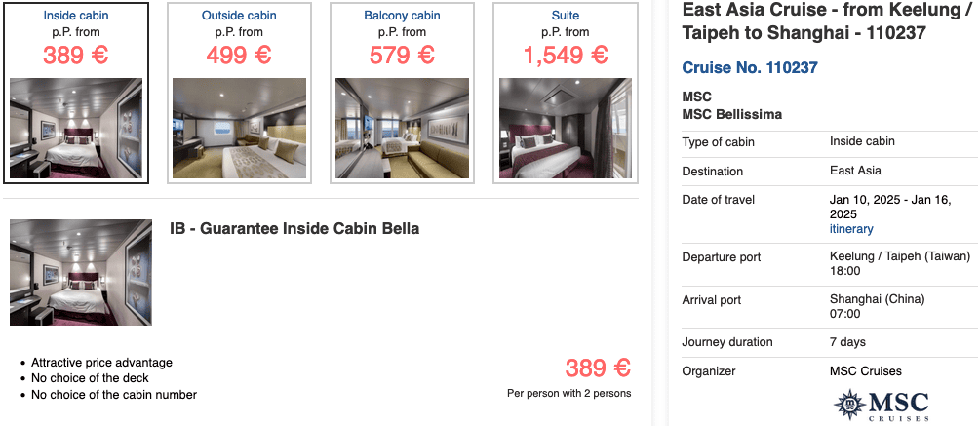The height and width of the screenshot is (426, 980).
Task: Click the MSC Bellissima ship name
Action: [x=732, y=114]
